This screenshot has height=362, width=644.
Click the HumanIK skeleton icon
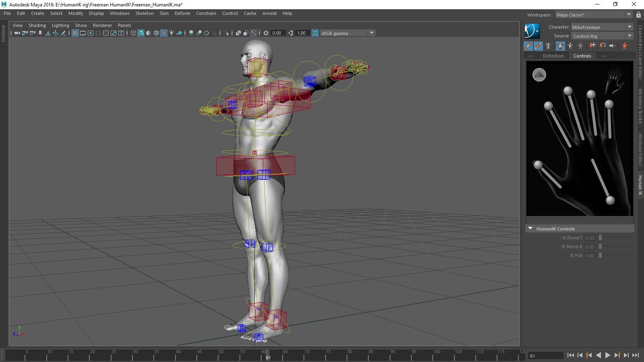tap(548, 46)
